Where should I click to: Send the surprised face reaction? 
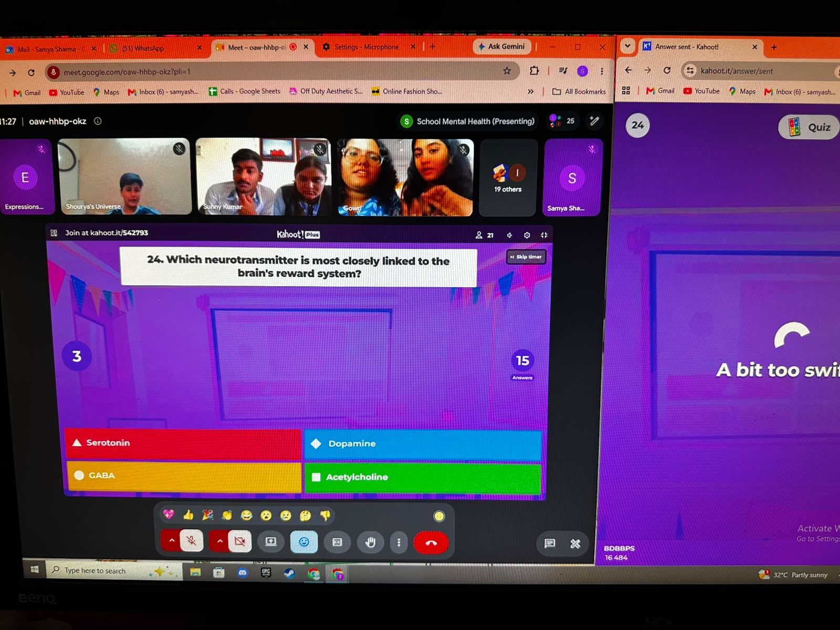(x=266, y=516)
